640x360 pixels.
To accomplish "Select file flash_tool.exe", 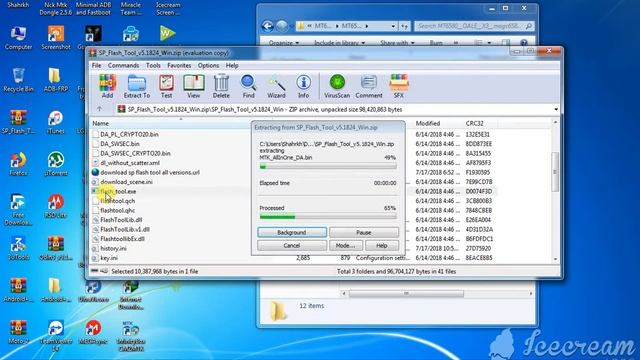I will tap(118, 191).
